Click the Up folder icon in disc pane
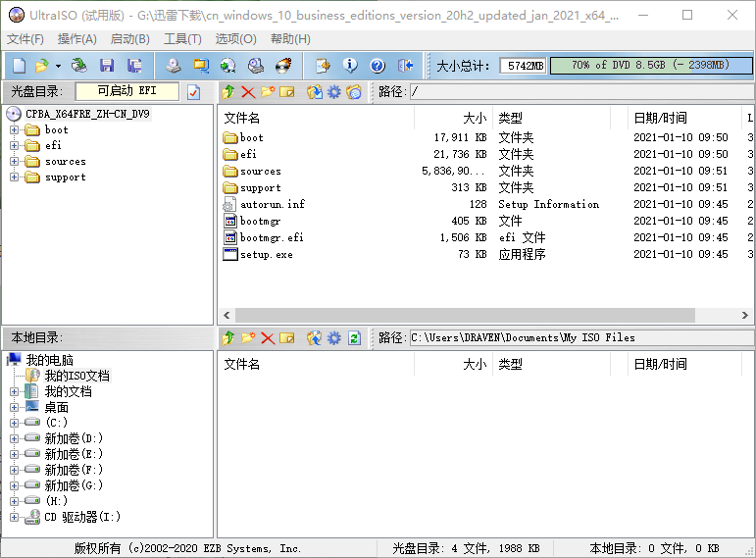Image resolution: width=756 pixels, height=558 pixels. pos(228,91)
